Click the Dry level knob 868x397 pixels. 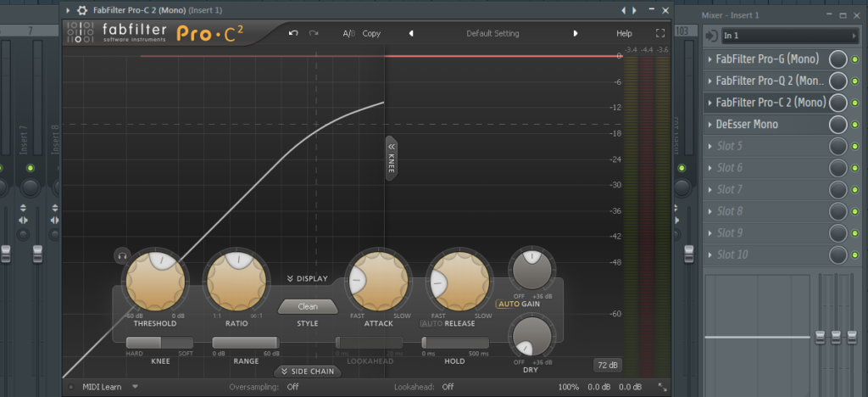532,336
